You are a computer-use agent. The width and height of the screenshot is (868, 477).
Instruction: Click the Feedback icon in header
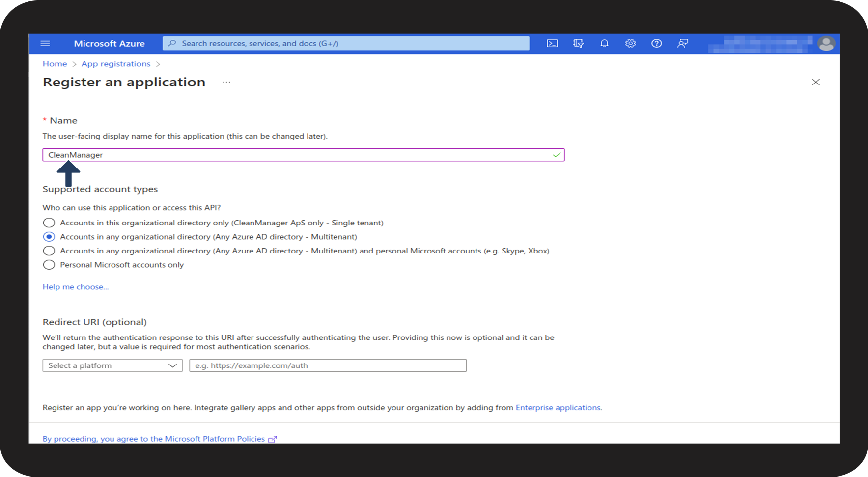coord(682,44)
